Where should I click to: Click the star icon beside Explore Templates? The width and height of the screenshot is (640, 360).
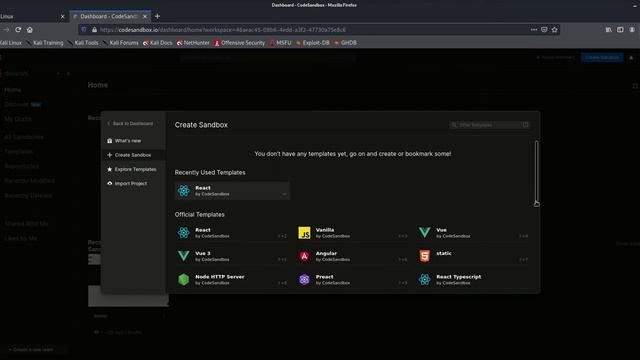point(109,169)
